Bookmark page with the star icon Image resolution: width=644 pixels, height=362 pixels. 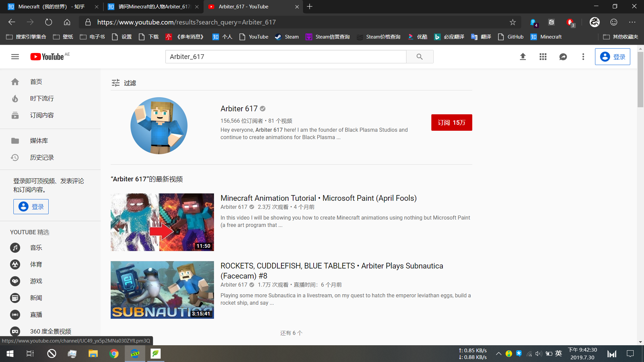pyautogui.click(x=513, y=22)
